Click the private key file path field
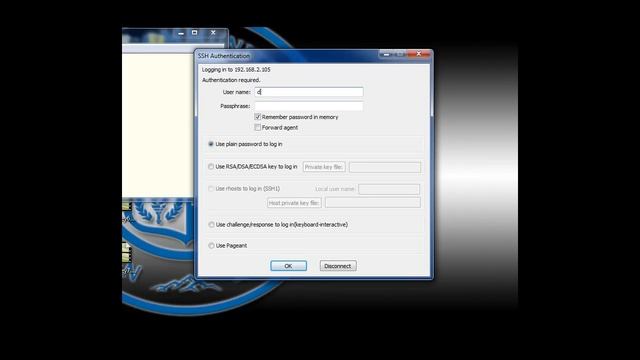The image size is (640, 360). (x=385, y=167)
